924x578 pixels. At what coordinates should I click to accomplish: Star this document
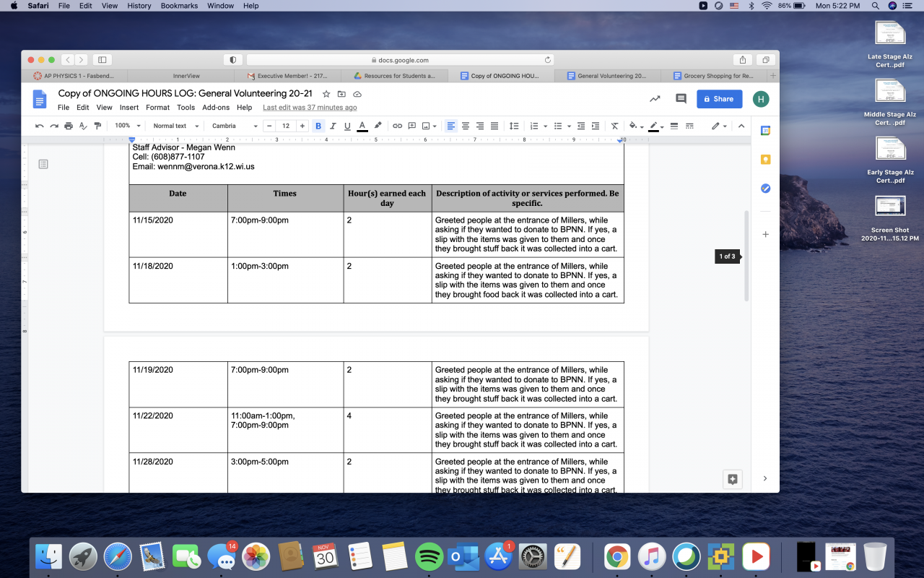point(326,94)
